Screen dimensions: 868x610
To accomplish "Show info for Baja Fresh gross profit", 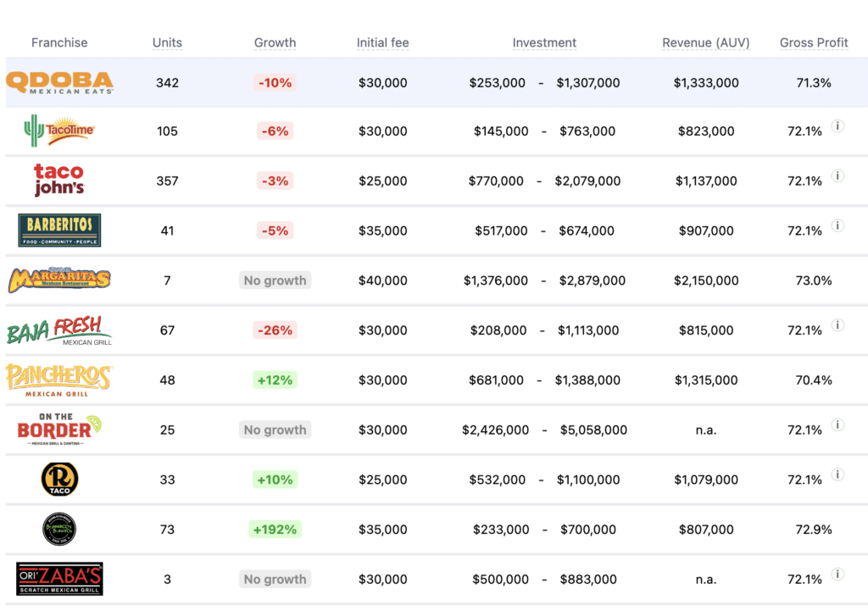I will (x=838, y=325).
